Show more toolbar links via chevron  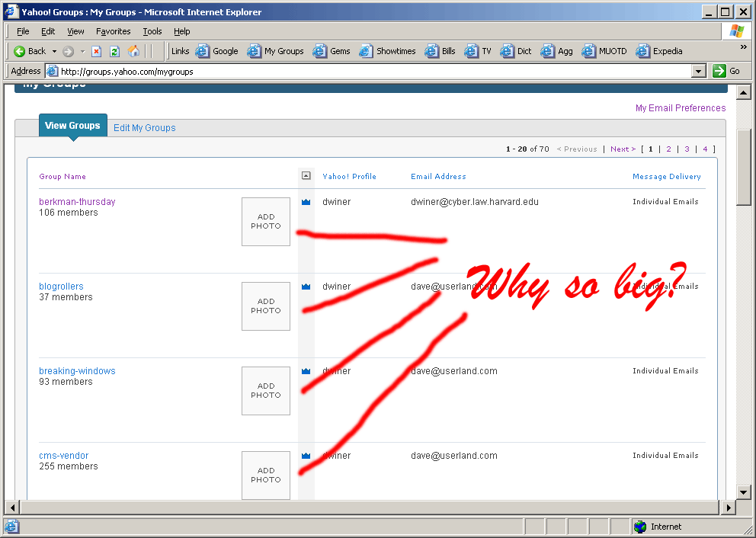[x=743, y=47]
